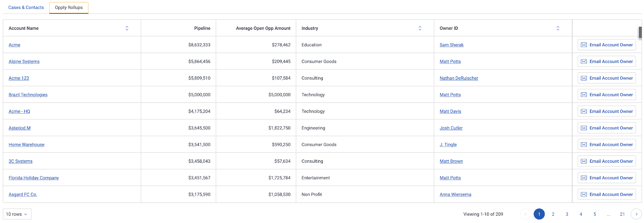The image size is (644, 223).
Task: Open owner Nathan DeRuischer's profile link
Action: point(459,78)
